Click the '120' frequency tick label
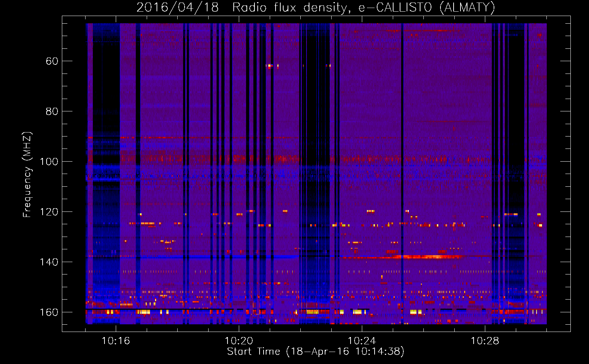589x364 pixels. coord(49,212)
